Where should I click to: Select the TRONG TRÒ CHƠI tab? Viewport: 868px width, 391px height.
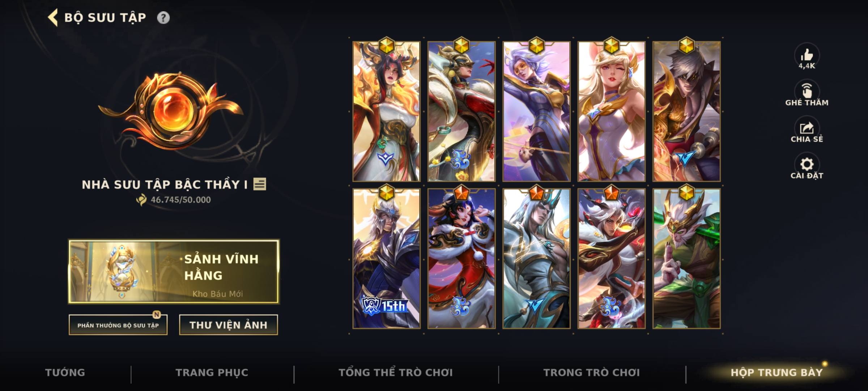point(592,373)
